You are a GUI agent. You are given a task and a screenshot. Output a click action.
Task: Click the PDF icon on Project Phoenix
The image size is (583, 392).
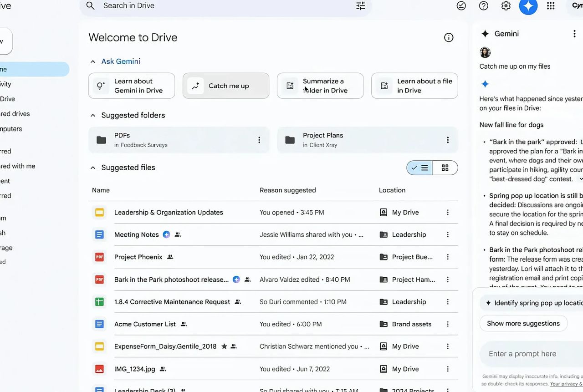[x=99, y=257]
